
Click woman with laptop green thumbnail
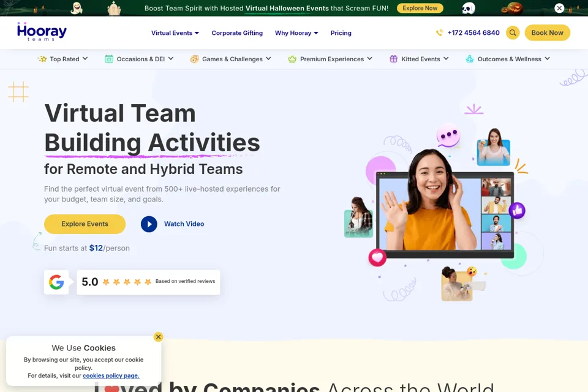[x=358, y=219]
